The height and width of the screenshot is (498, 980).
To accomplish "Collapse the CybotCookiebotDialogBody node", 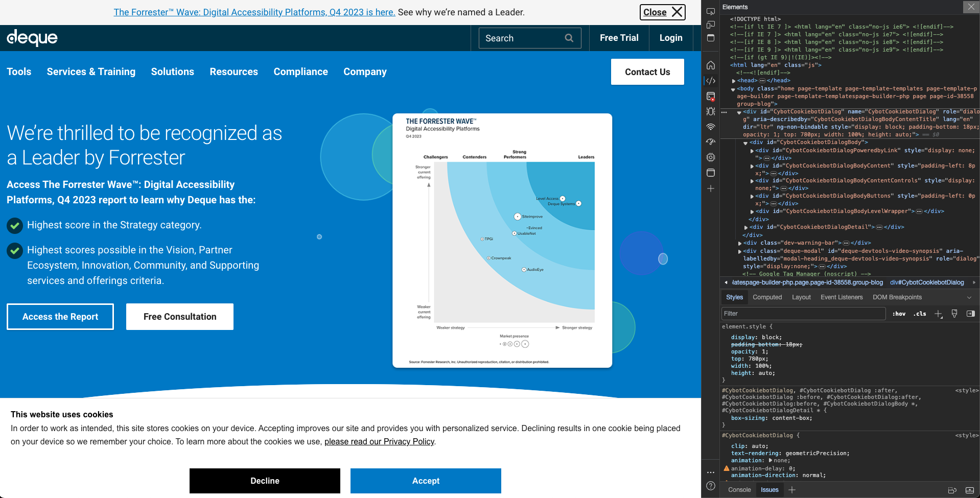I will point(745,143).
